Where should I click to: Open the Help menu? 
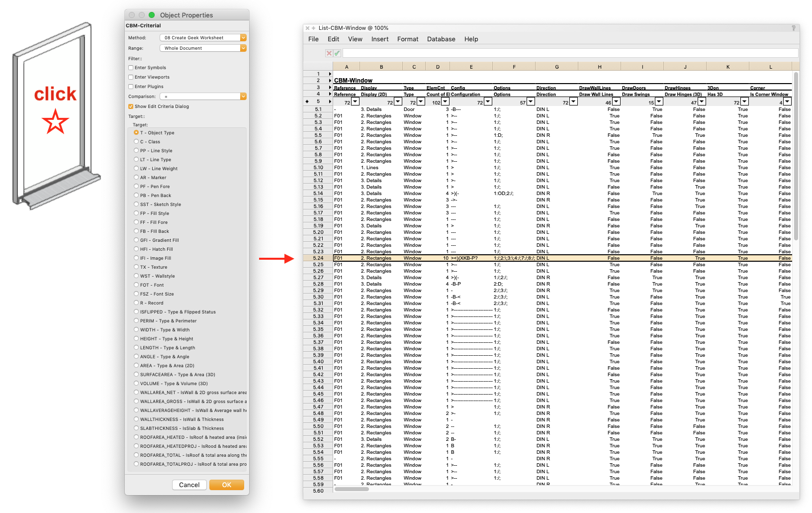pyautogui.click(x=471, y=39)
